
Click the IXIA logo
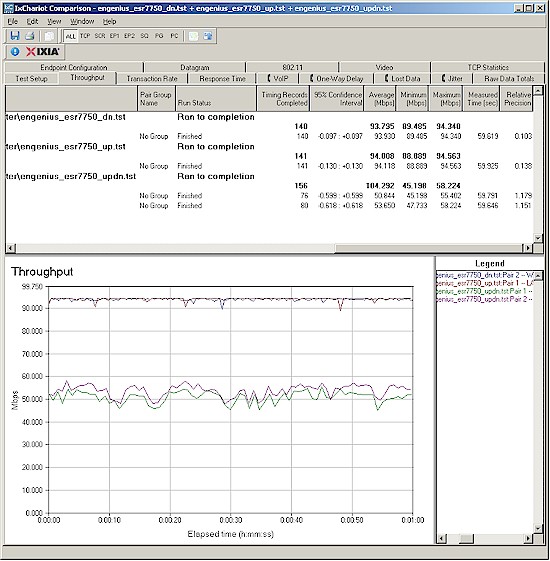click(43, 52)
